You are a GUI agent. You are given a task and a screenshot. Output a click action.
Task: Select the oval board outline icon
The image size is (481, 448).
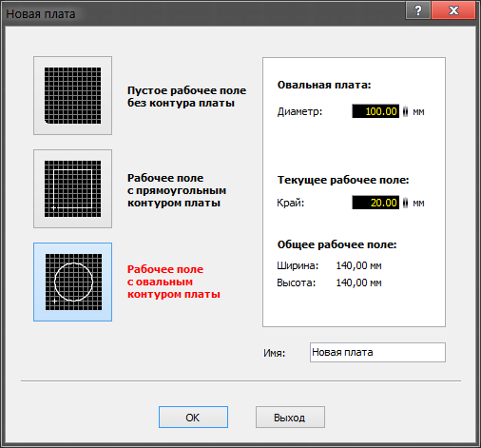72,282
